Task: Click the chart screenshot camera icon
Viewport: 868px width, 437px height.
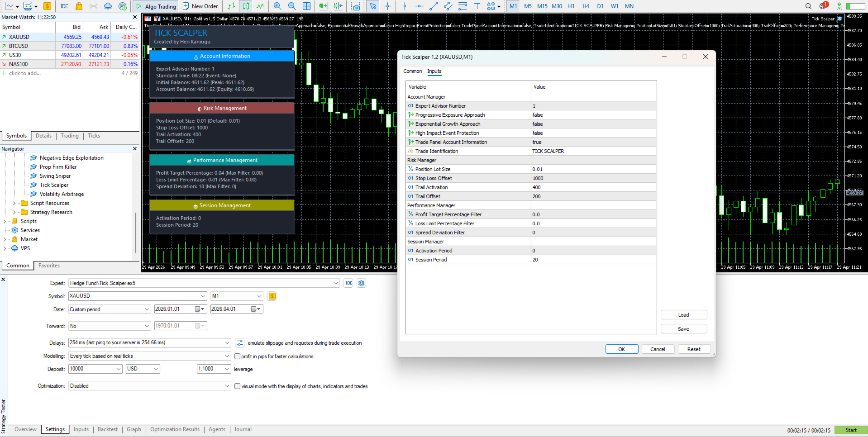Action: point(356,6)
